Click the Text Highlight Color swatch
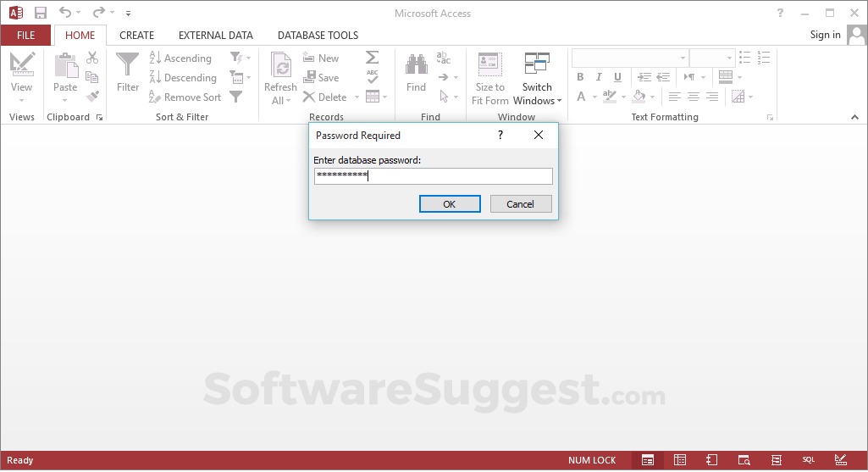This screenshot has height=472, width=868. (610, 97)
